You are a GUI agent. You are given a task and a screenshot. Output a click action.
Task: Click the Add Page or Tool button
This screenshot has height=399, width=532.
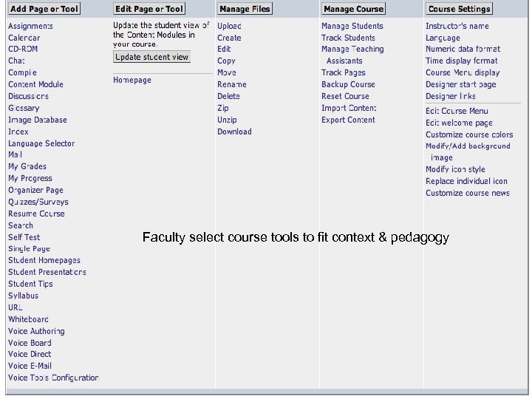point(45,9)
